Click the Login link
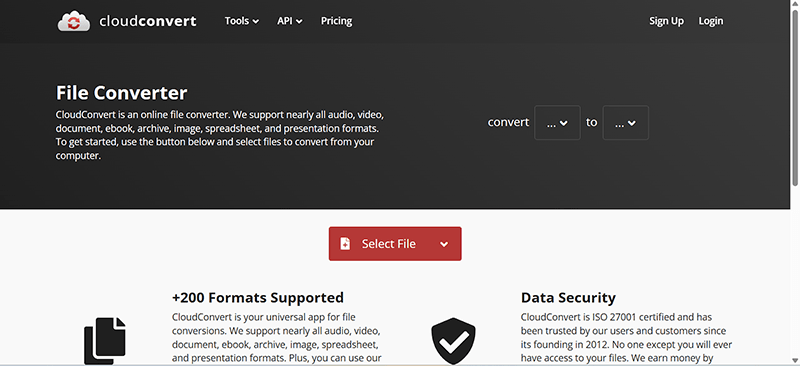The image size is (800, 366). click(711, 21)
